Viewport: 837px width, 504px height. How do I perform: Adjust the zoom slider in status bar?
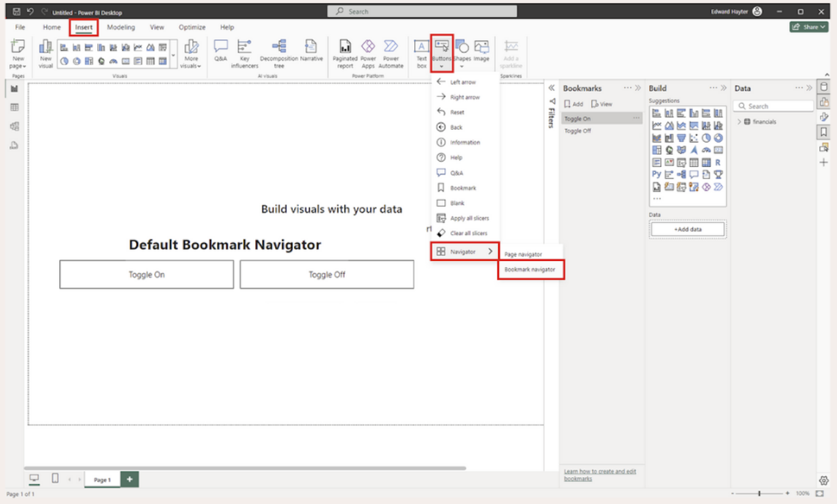coord(760,493)
